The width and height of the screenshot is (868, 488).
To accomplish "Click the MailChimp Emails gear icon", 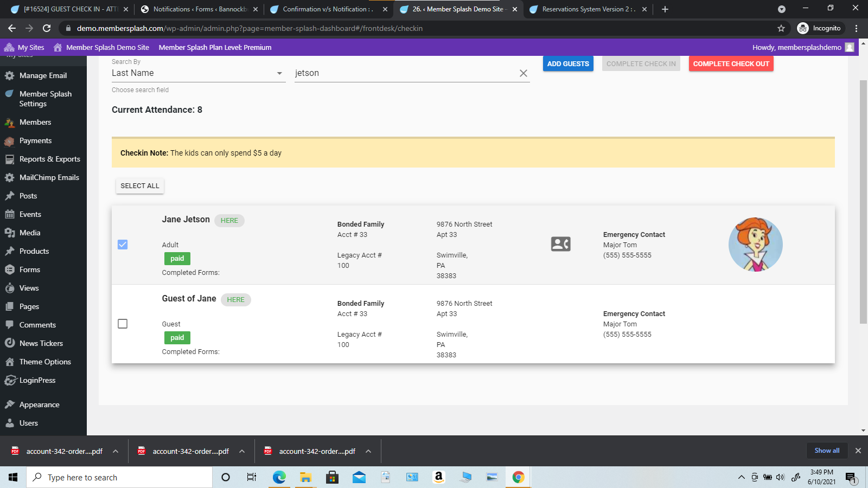I will click(x=9, y=177).
